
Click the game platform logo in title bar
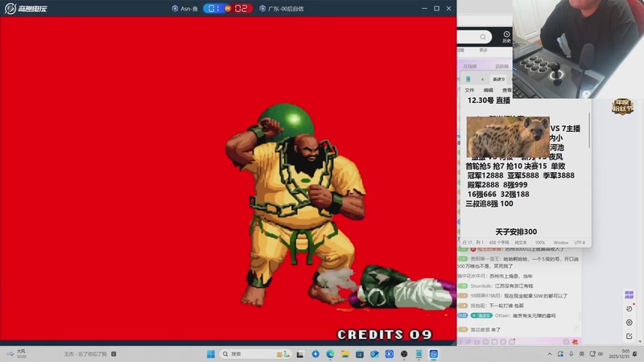26,8
